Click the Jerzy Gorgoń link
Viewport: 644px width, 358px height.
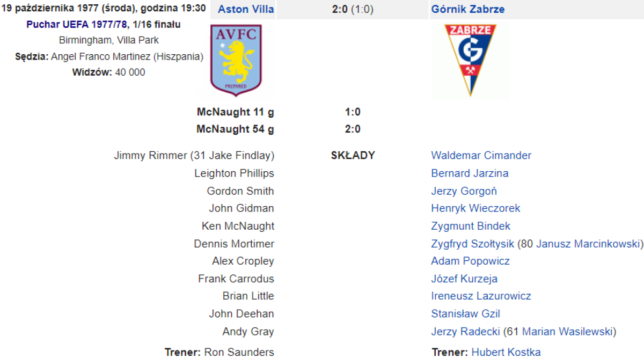(464, 191)
